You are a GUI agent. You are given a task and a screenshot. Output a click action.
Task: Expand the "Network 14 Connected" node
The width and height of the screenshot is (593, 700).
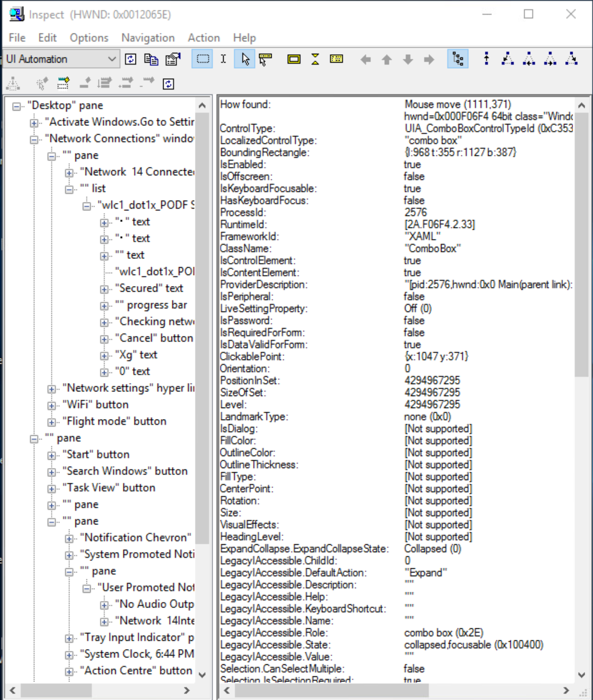point(69,173)
